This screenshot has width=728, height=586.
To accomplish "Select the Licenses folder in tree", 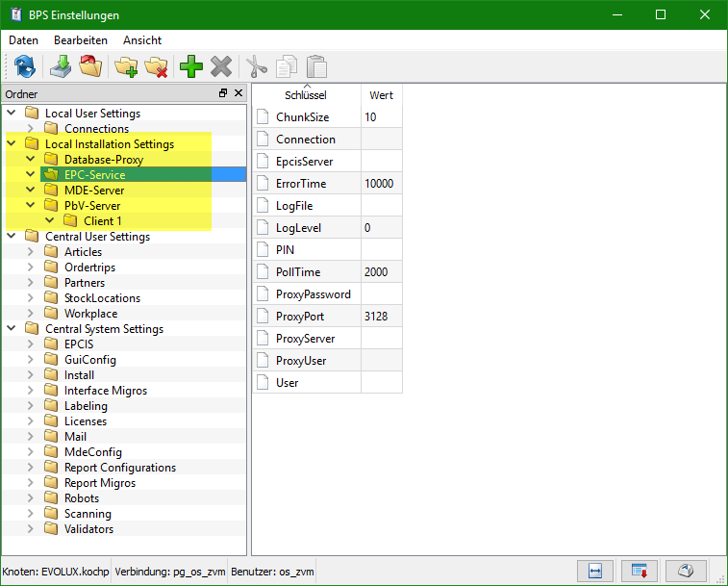I will (85, 421).
